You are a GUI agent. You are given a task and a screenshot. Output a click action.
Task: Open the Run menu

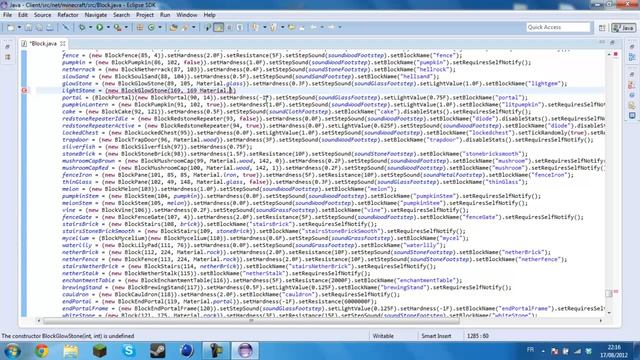[x=165, y=15]
